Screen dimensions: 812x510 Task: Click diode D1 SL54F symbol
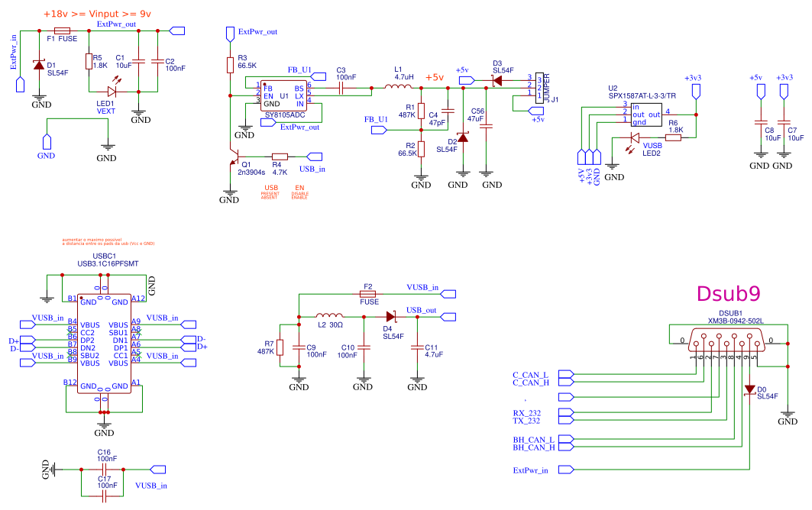coord(39,65)
